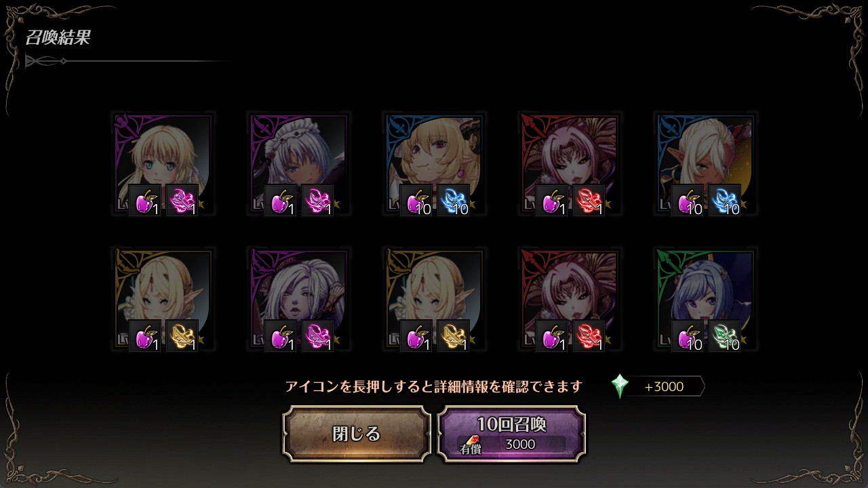Select the dark-skinned elf card in top row
868x488 pixels.
tap(705, 164)
